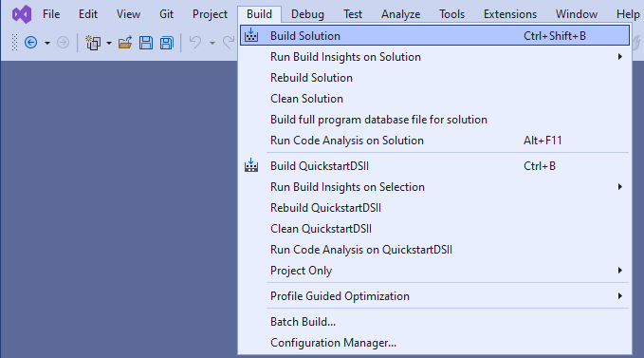The image size is (644, 358).
Task: Create a new project with the toolbar icon
Action: (x=93, y=43)
